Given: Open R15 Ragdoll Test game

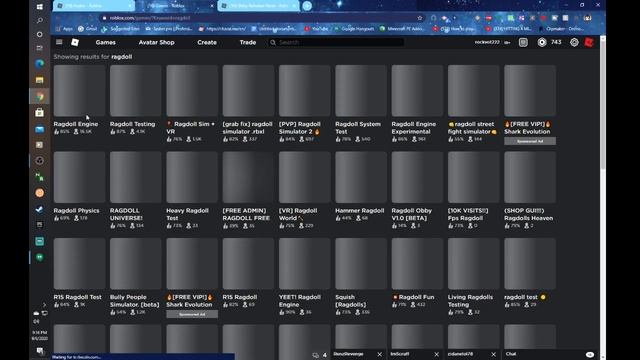Looking at the screenshot, I should tap(79, 264).
